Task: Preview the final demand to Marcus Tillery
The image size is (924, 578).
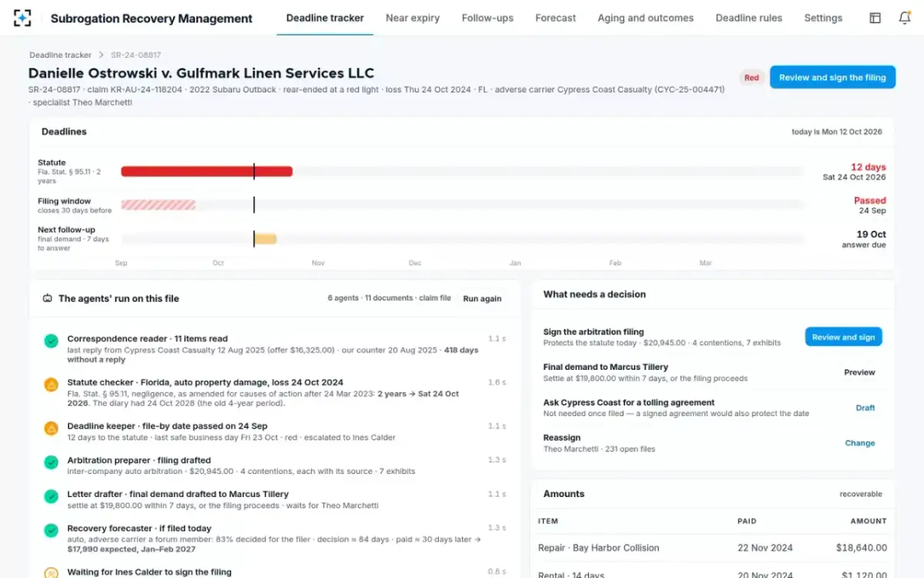Action: click(859, 372)
